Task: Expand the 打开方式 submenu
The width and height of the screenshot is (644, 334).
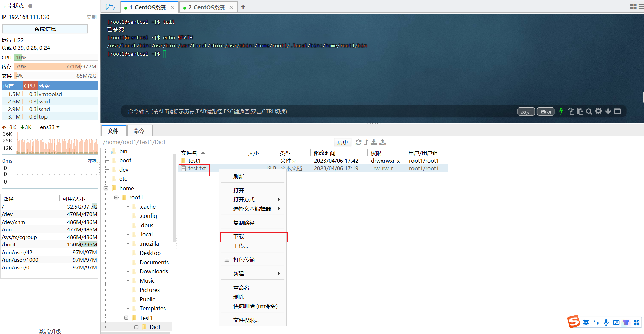Action: click(253, 200)
